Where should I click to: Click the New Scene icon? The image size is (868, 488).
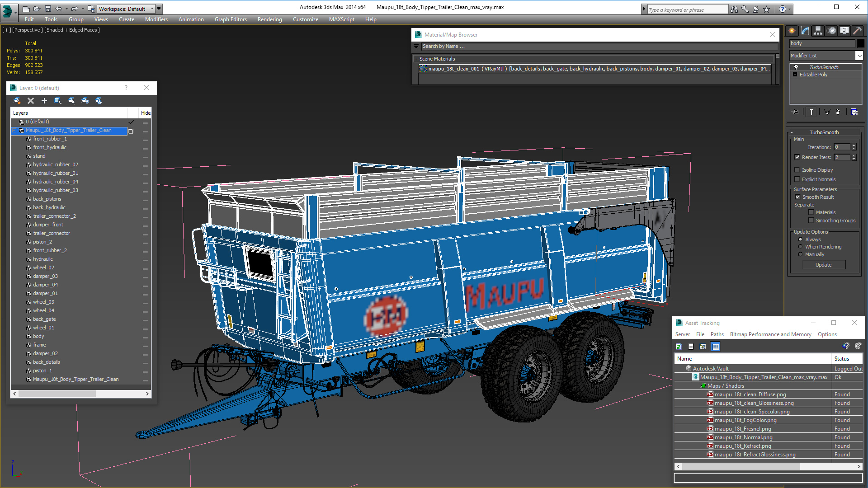(x=26, y=9)
